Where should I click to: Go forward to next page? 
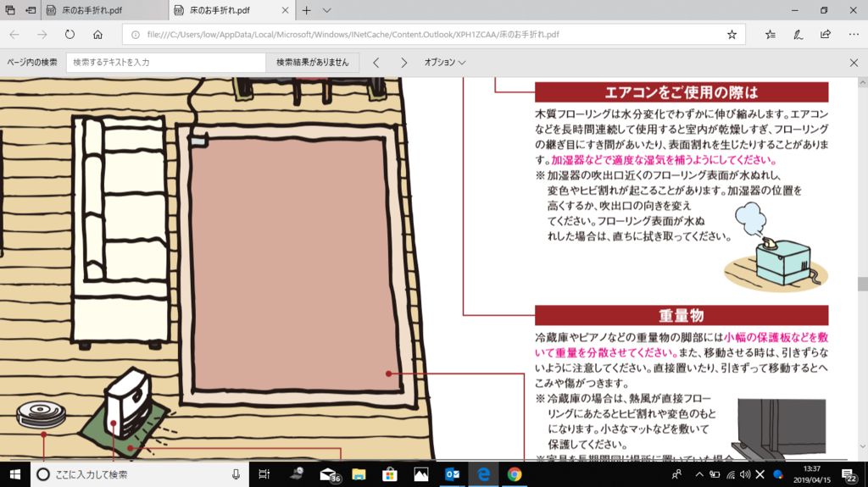click(42, 35)
